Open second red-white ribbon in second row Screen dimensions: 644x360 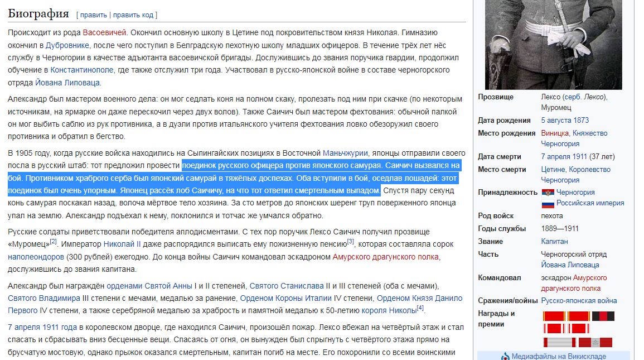(579, 328)
